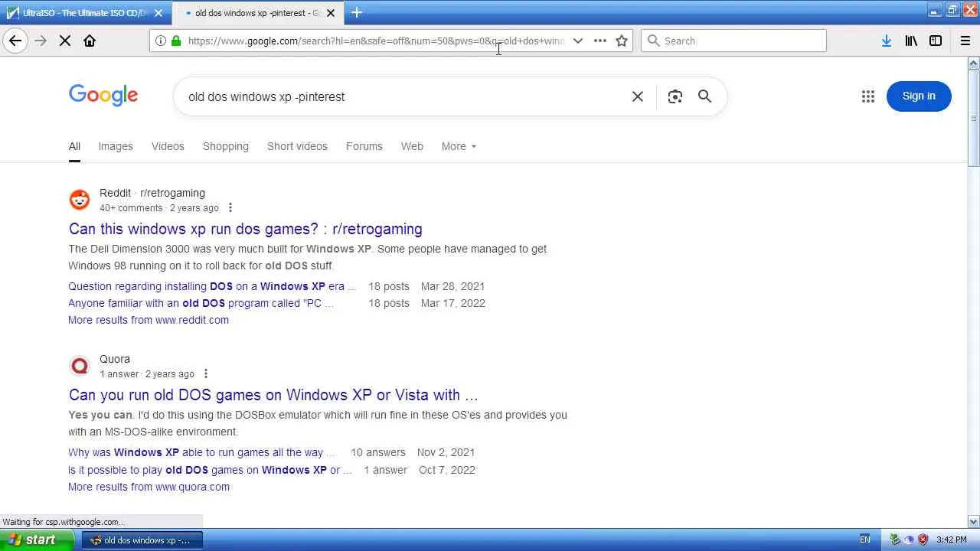Show site information in address bar

pos(160,41)
